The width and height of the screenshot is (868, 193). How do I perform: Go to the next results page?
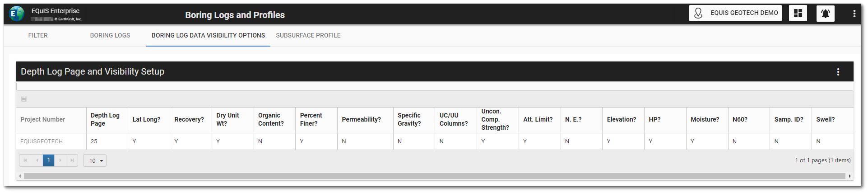click(x=60, y=160)
